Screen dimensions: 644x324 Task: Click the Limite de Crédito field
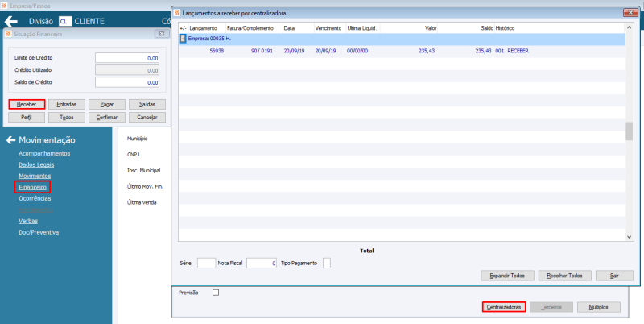pyautogui.click(x=127, y=58)
